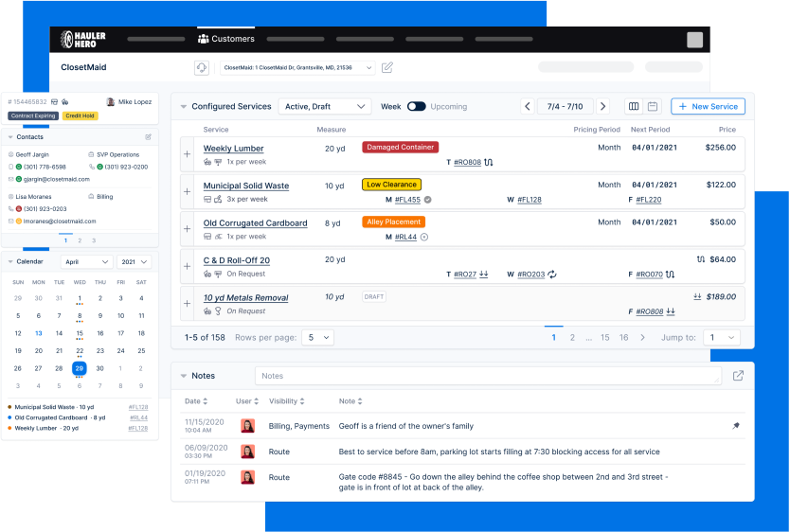The height and width of the screenshot is (532, 790).
Task: Sort notes by Visibility column
Action: [287, 401]
